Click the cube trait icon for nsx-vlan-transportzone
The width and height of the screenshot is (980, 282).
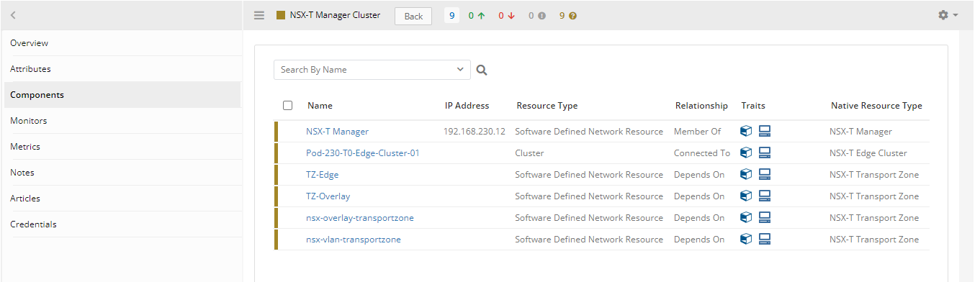(747, 240)
